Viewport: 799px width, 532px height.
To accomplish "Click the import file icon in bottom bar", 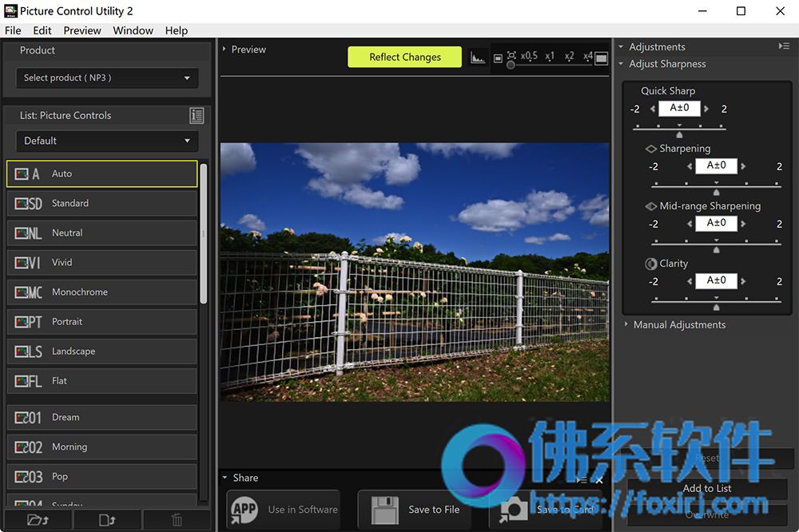I will [107, 520].
